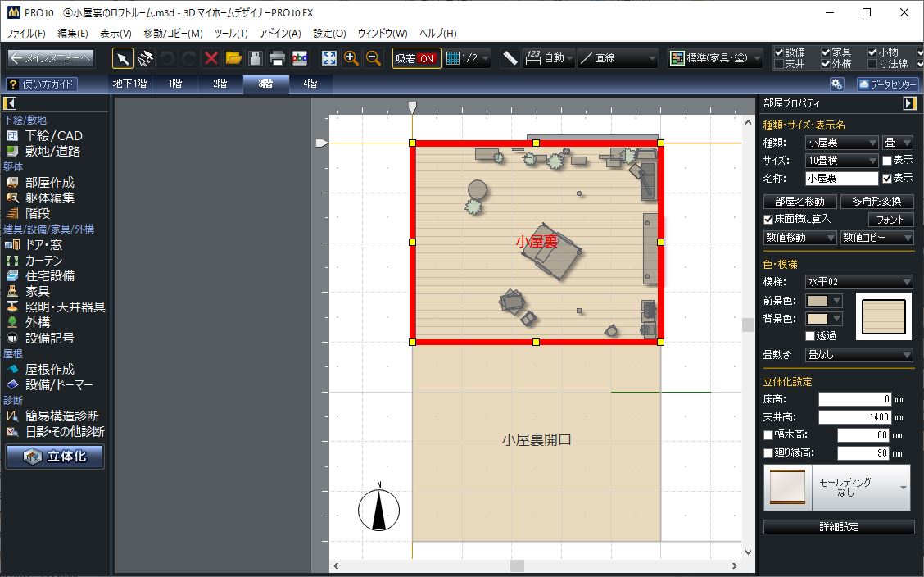The height and width of the screenshot is (577, 924).
Task: Toggle the 吸着 ON snap button
Action: [416, 58]
